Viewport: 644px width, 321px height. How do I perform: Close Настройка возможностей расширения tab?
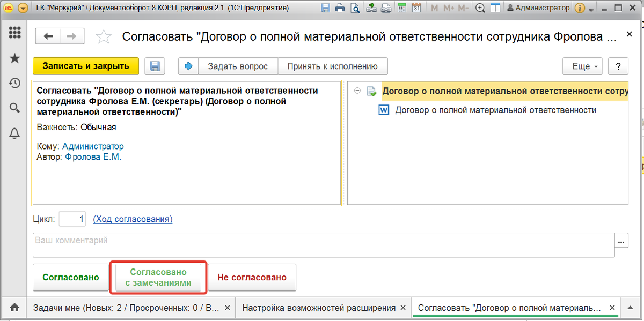(403, 308)
